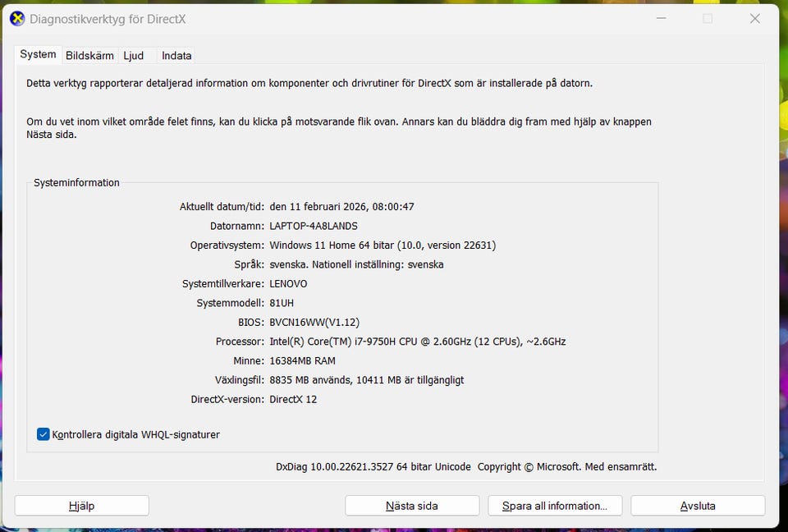Select BIOS value BVCN16WW(V1.12)

coord(314,323)
